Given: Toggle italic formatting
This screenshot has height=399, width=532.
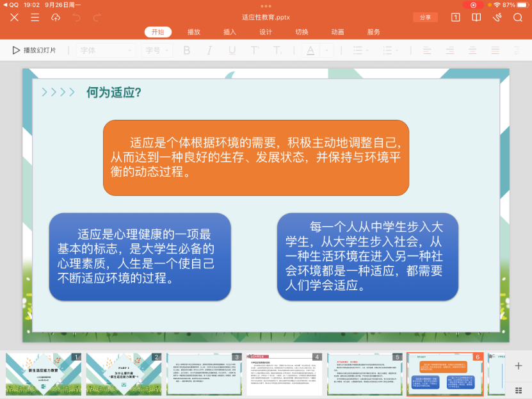Looking at the screenshot, I should 209,50.
